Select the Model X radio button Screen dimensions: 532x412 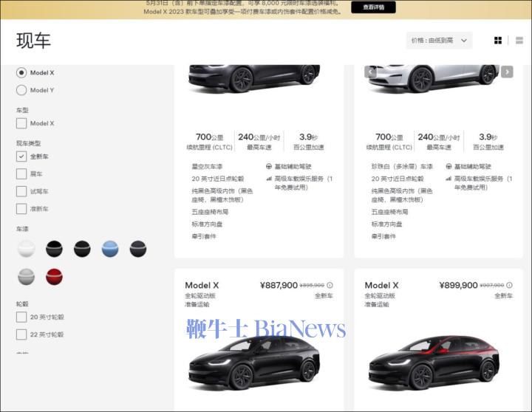pyautogui.click(x=21, y=72)
